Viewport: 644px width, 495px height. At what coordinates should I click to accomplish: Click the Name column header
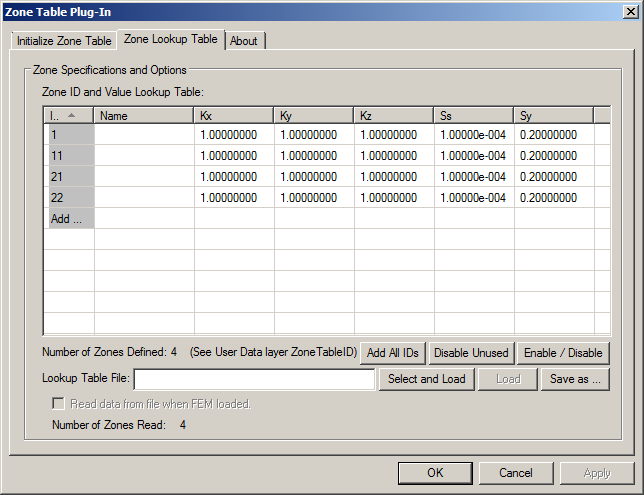[x=144, y=115]
